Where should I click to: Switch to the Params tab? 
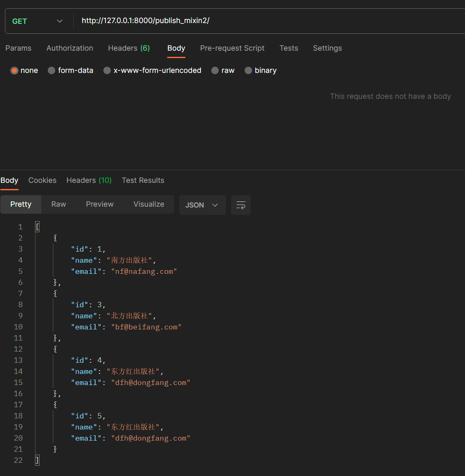click(18, 48)
